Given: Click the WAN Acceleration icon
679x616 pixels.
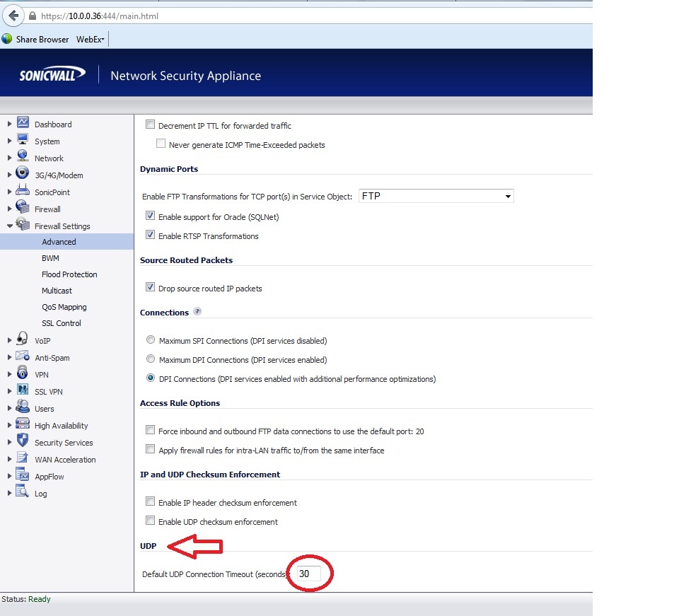Looking at the screenshot, I should [x=23, y=458].
